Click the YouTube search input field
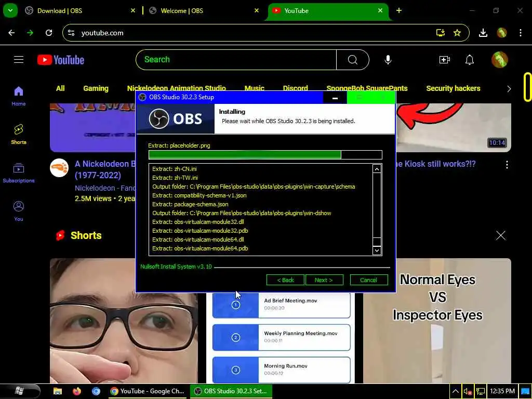The width and height of the screenshot is (532, 399). coord(236,60)
